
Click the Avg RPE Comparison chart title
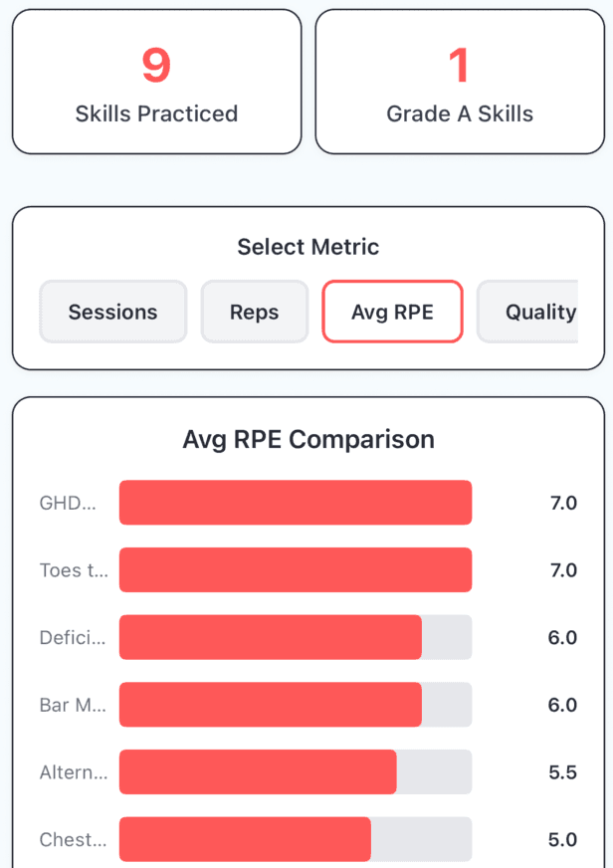pyautogui.click(x=307, y=439)
